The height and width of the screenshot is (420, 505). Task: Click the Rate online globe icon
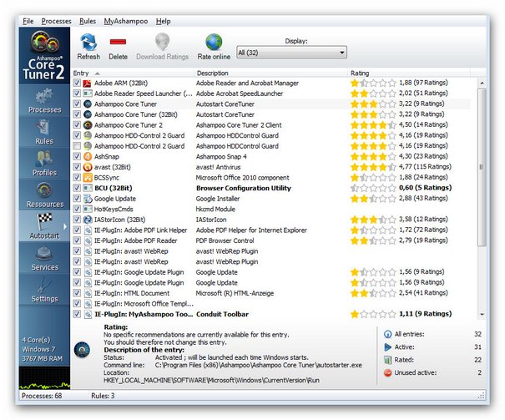[214, 43]
